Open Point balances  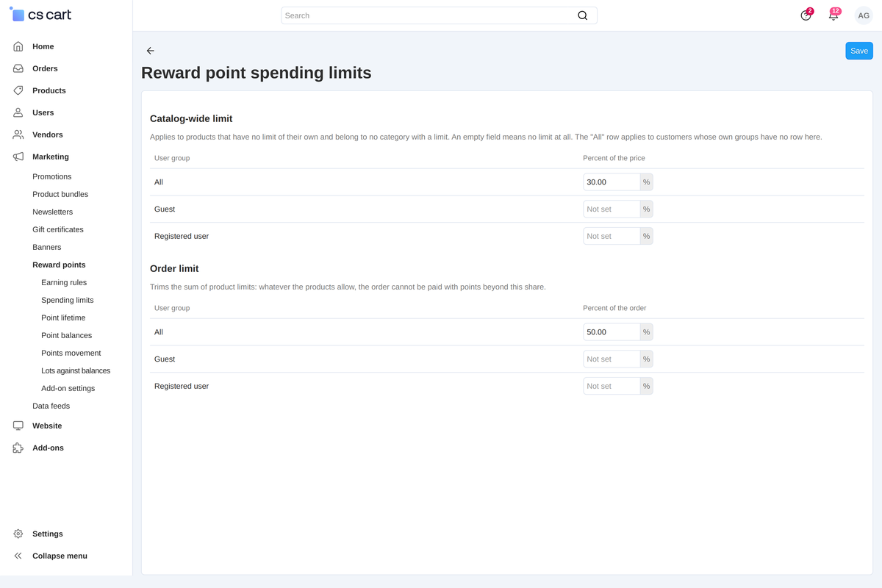click(x=67, y=335)
